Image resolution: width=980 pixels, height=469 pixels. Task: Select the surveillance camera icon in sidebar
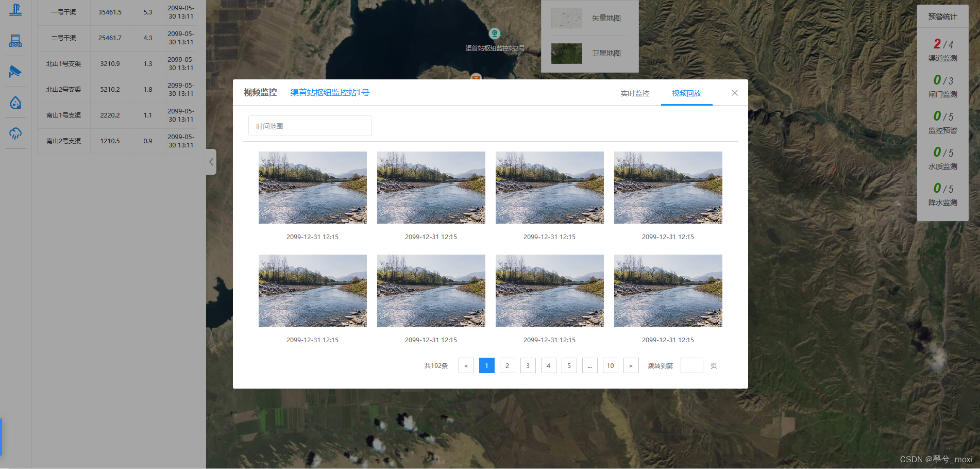[x=15, y=72]
